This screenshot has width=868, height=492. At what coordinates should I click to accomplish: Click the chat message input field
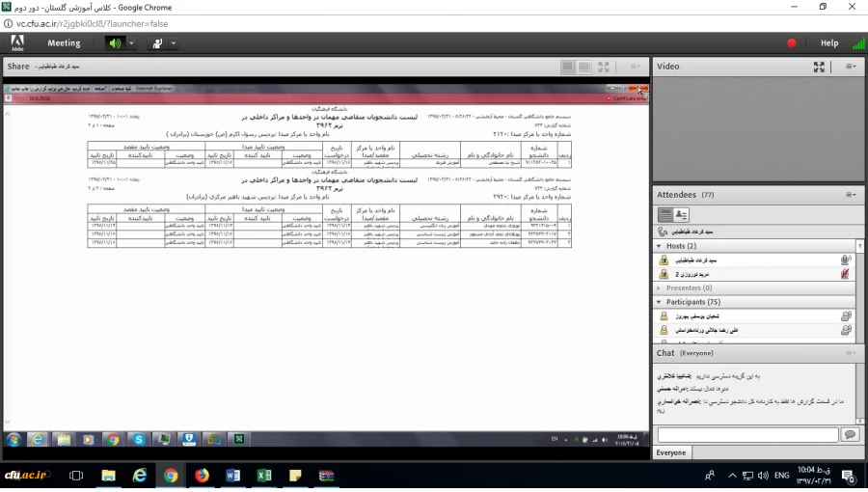(746, 435)
